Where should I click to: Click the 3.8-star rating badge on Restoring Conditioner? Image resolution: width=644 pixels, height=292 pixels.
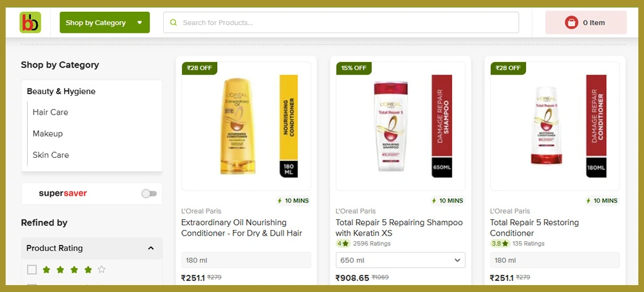500,244
